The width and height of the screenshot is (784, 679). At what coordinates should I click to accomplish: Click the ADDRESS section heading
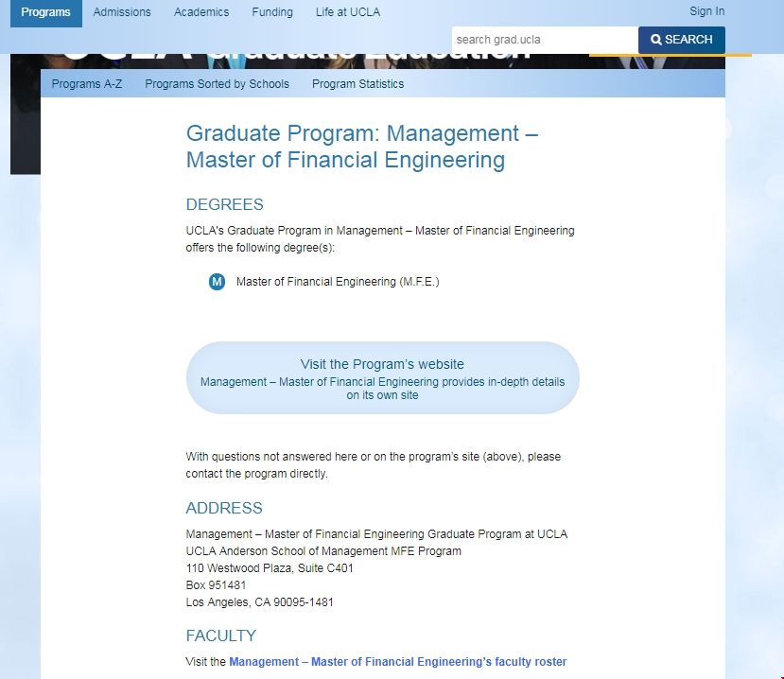(x=224, y=508)
